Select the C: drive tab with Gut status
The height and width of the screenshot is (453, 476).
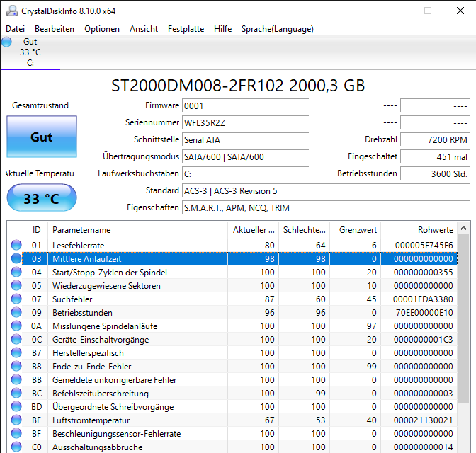coord(30,52)
